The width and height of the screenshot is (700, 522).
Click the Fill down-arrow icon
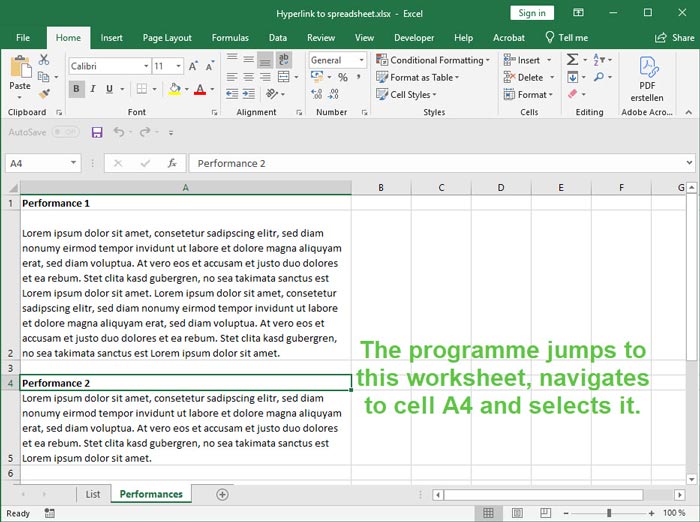coord(572,77)
